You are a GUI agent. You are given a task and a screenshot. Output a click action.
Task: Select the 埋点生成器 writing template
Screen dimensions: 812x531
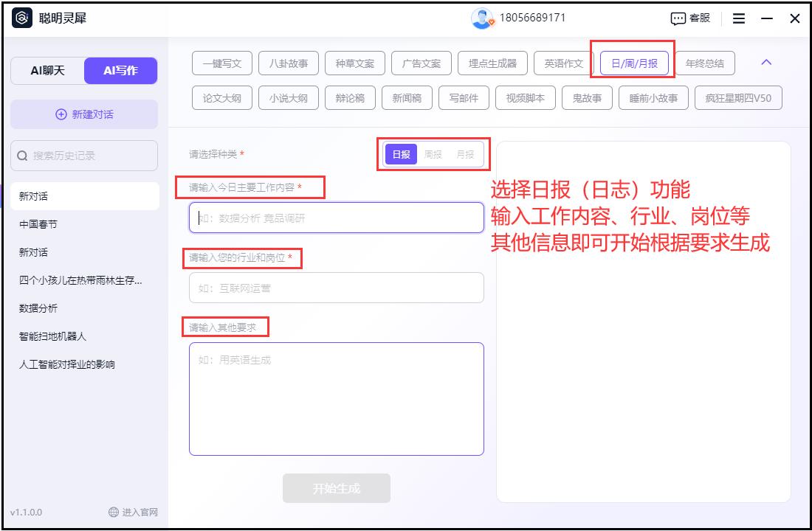[492, 63]
